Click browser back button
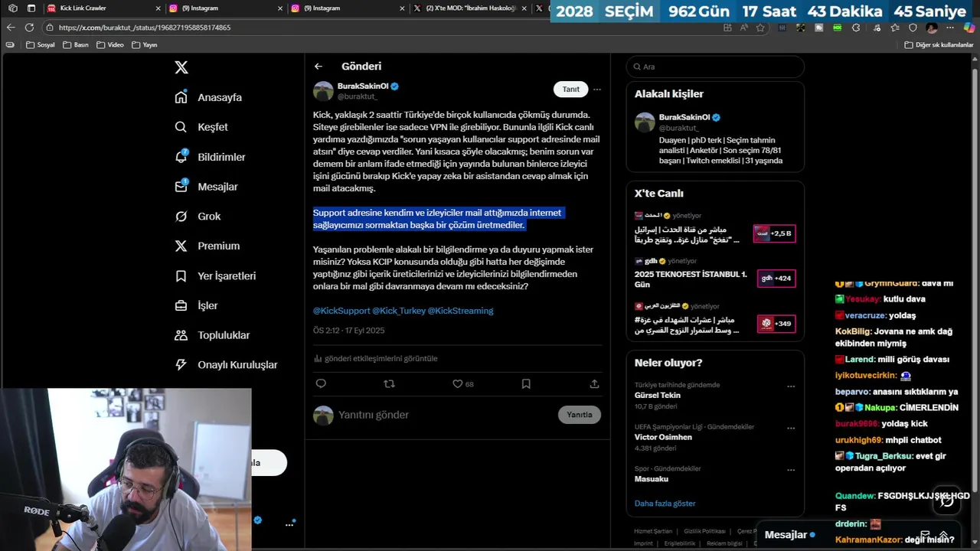The height and width of the screenshot is (551, 980). 11,28
